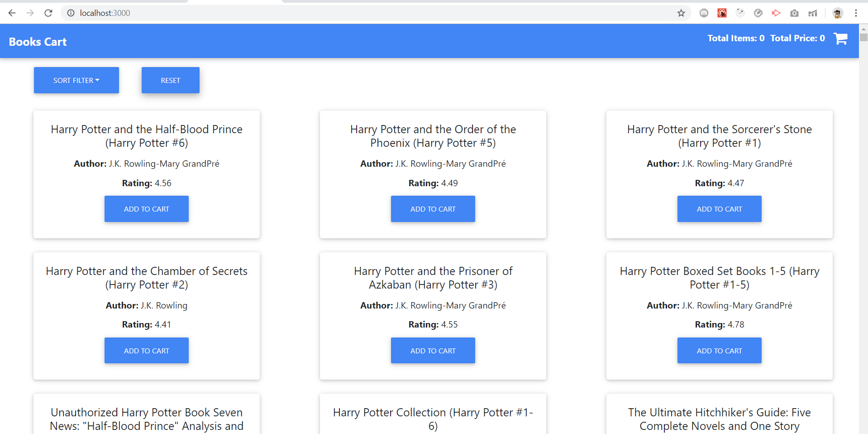Click the author line under Half-Blood Prince
Viewport: 868px width, 434px height.
(x=147, y=164)
